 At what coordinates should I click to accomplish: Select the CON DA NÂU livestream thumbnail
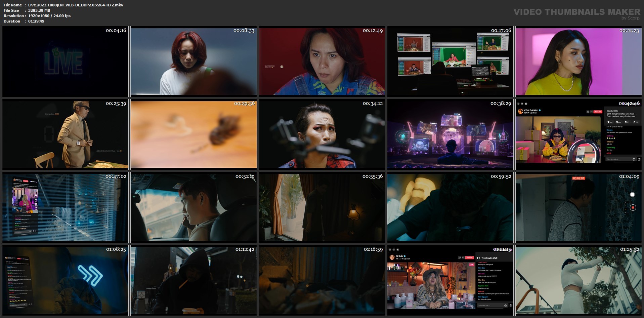pos(579,134)
